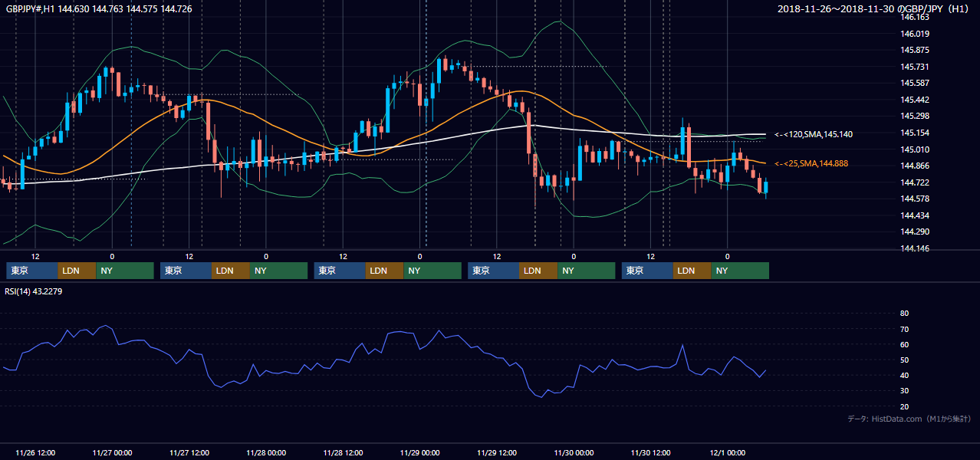The height and width of the screenshot is (460, 980).
Task: Click the 144.290 price axis label
Action: click(915, 232)
